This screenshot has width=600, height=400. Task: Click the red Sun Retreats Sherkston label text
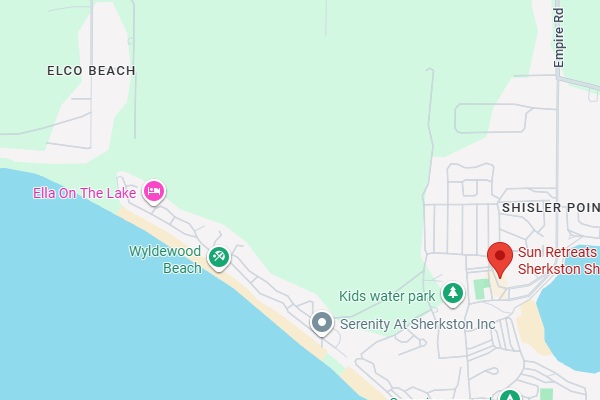coord(559,261)
